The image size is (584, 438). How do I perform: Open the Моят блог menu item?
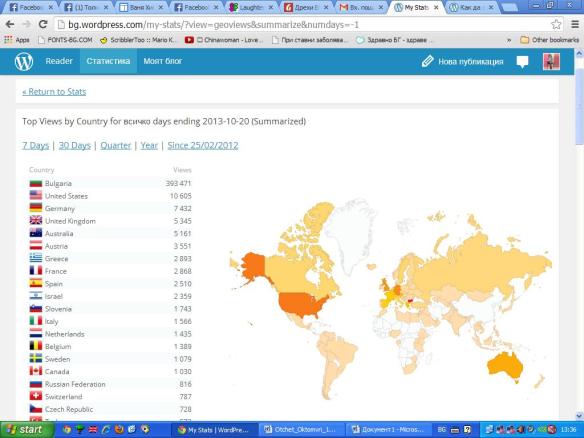163,61
